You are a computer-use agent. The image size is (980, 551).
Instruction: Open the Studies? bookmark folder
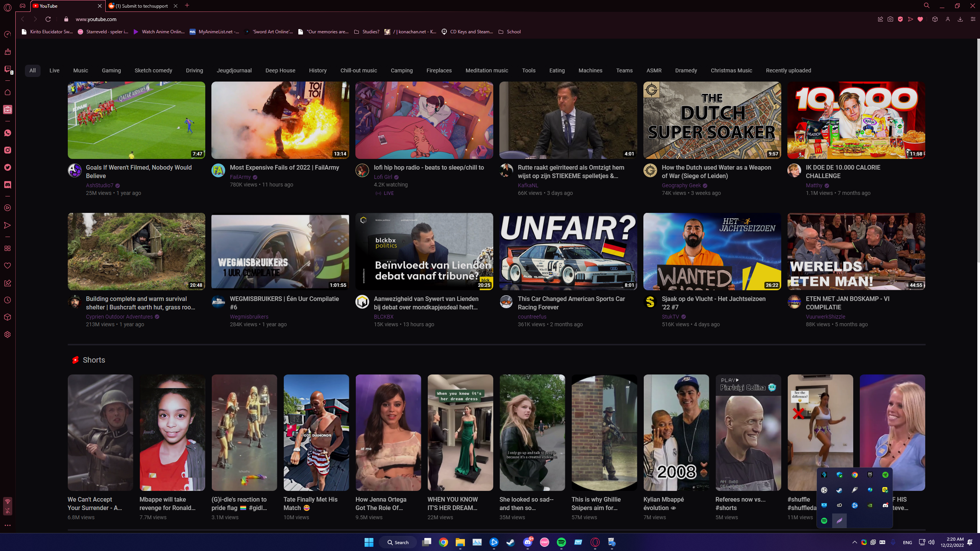366,32
